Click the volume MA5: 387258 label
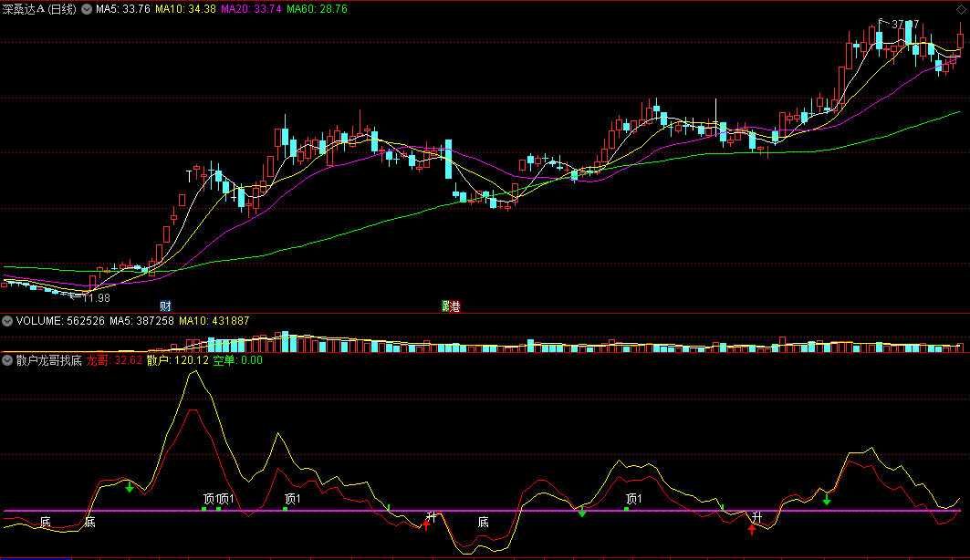Viewport: 970px width, 560px height. 141,321
